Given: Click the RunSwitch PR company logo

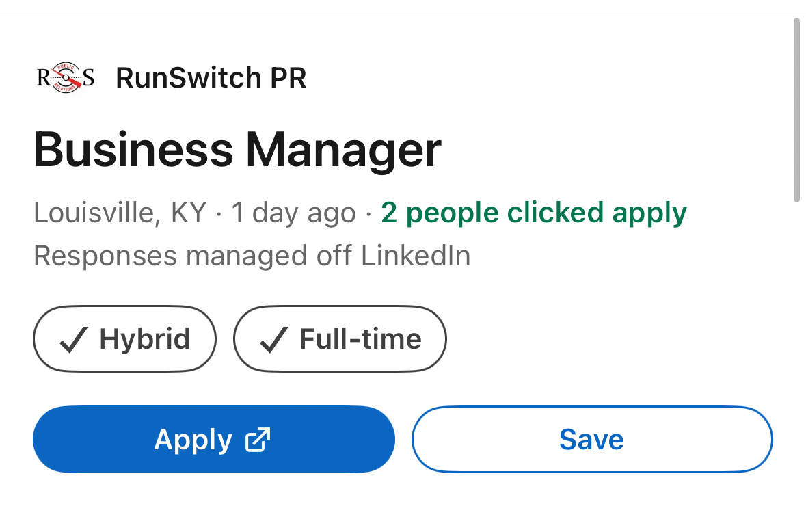Looking at the screenshot, I should tap(66, 78).
